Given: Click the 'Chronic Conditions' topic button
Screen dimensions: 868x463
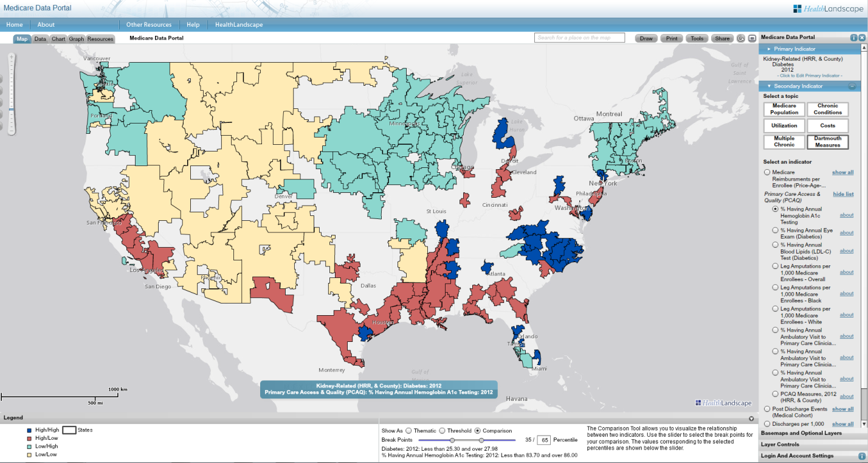Looking at the screenshot, I should tap(827, 110).
